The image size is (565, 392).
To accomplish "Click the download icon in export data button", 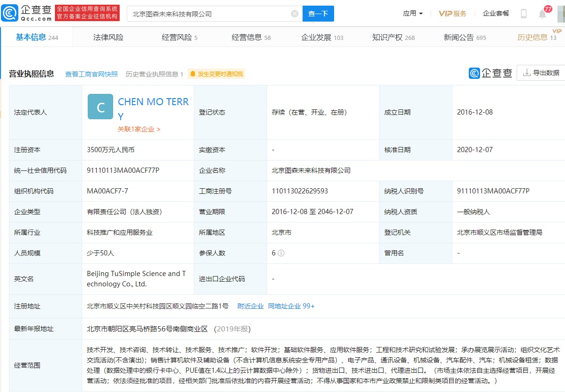I will pyautogui.click(x=527, y=73).
